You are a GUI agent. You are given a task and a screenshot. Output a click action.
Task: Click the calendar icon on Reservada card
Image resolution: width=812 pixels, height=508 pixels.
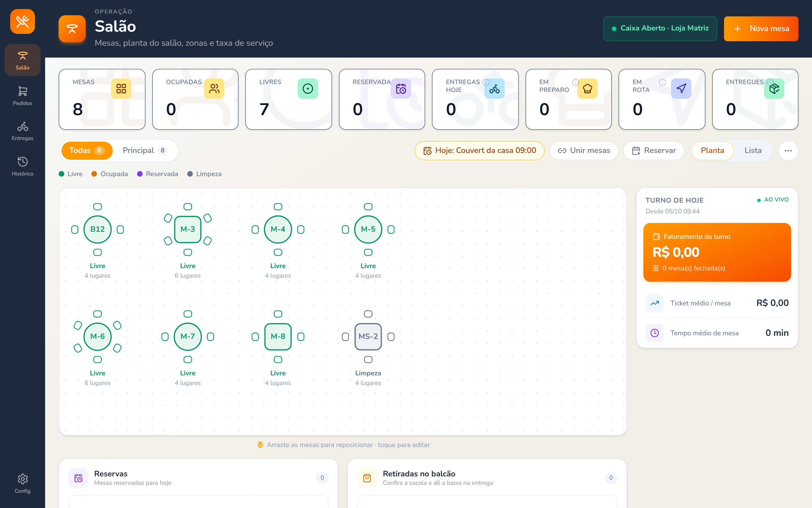click(x=401, y=89)
